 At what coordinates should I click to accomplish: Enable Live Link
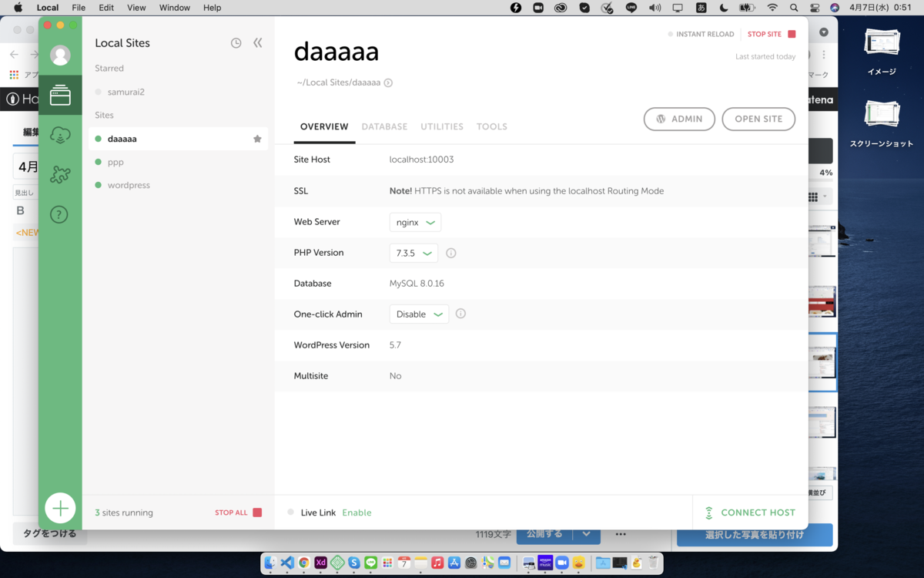click(357, 512)
